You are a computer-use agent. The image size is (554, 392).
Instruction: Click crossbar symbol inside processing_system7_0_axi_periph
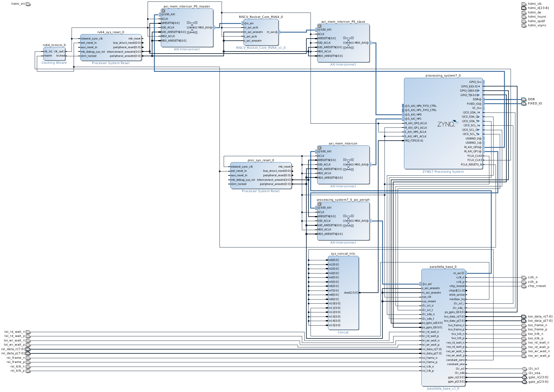tap(349, 221)
